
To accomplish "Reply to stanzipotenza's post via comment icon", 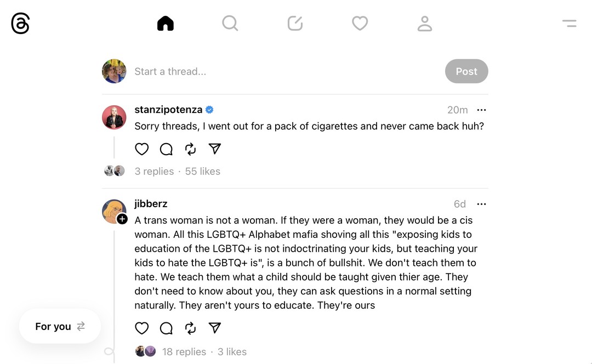I will click(x=166, y=149).
